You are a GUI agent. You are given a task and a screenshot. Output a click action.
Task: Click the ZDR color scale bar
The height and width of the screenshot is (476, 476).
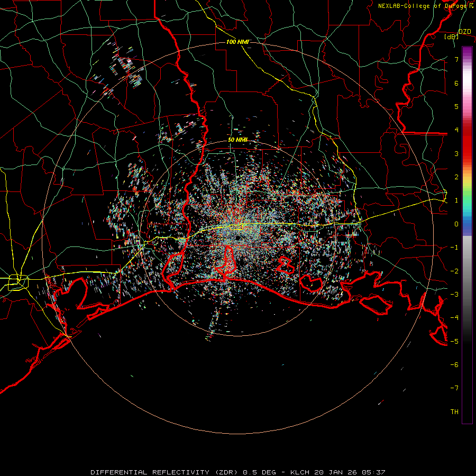click(467, 235)
